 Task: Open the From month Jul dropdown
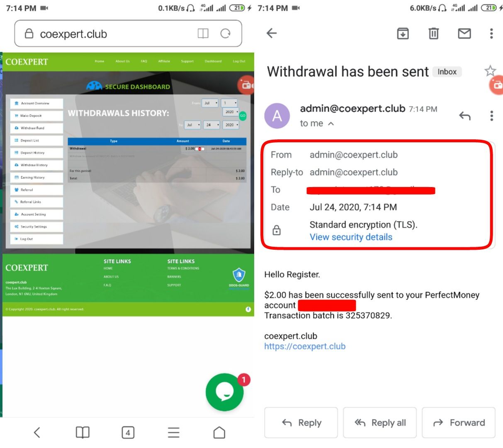click(x=210, y=103)
